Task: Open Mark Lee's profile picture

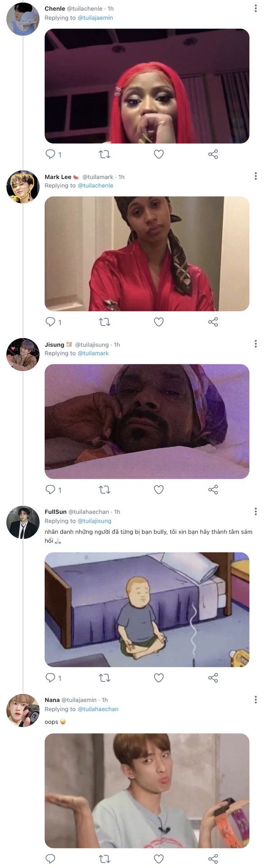Action: 23,187
